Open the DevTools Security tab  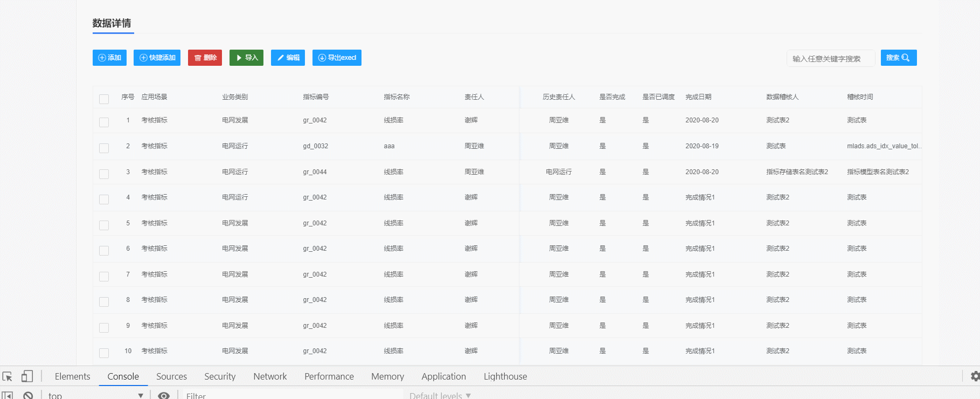coord(220,376)
